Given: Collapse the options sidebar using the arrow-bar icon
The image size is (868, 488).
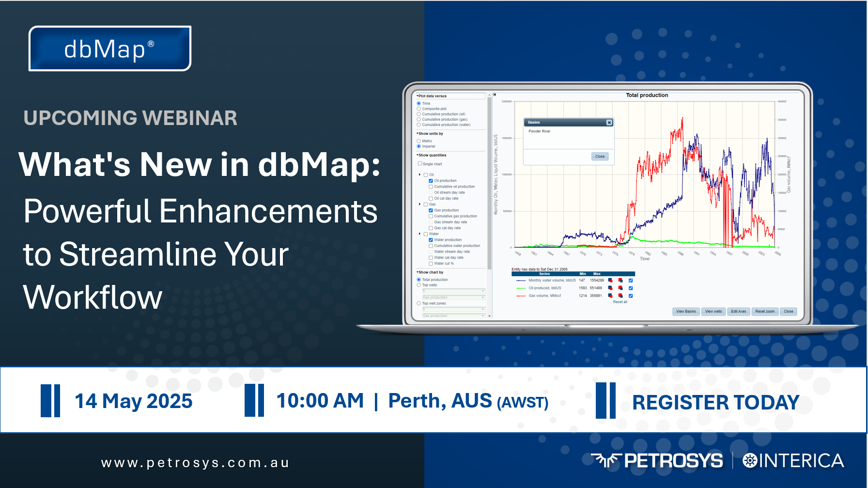Looking at the screenshot, I should (x=495, y=94).
